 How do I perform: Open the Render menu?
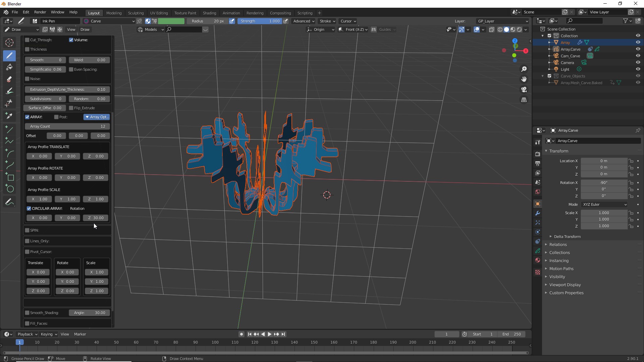40,12
